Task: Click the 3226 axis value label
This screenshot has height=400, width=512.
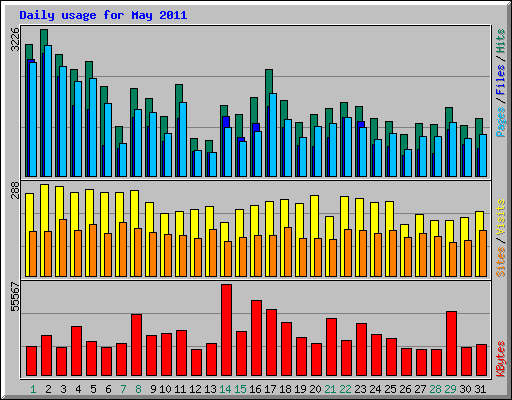Action: 15,39
